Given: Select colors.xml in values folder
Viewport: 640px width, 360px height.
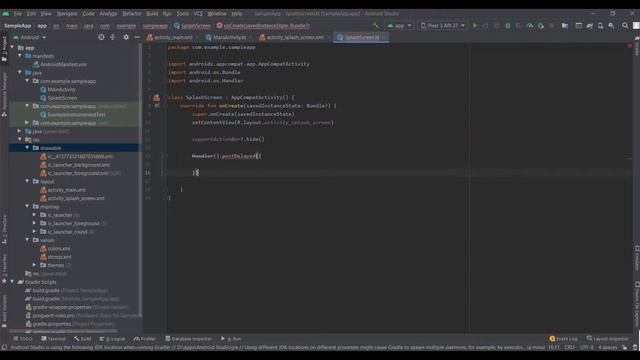Looking at the screenshot, I should tap(58, 249).
